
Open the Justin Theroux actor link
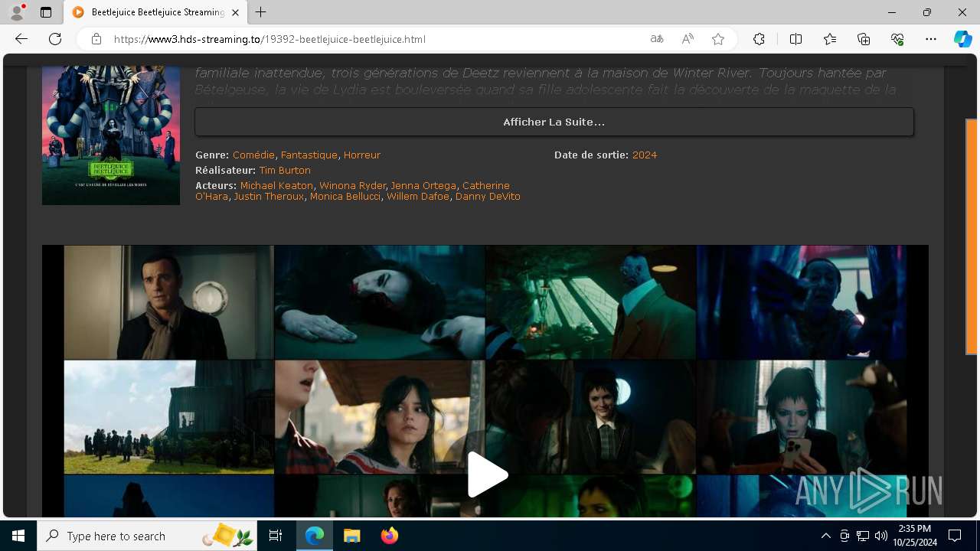[x=269, y=196]
